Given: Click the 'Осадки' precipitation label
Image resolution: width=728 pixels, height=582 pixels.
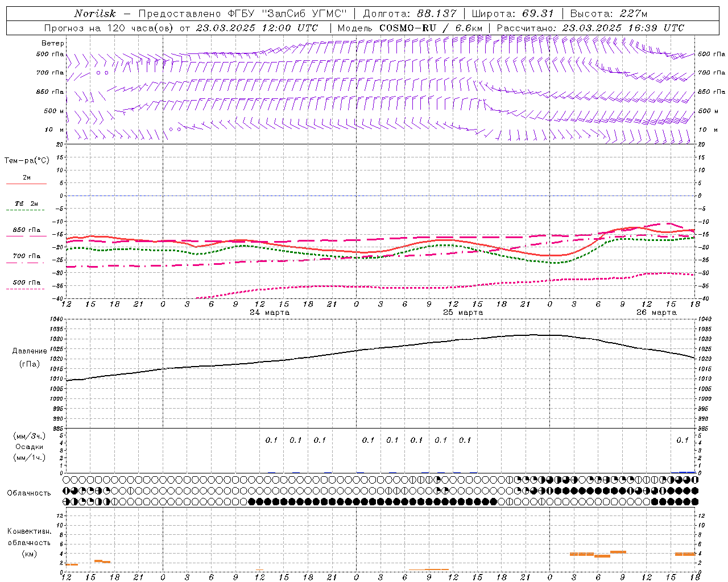Looking at the screenshot, I should point(30,447).
